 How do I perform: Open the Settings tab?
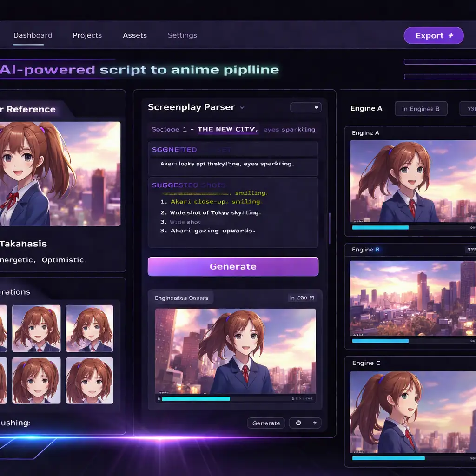click(182, 35)
